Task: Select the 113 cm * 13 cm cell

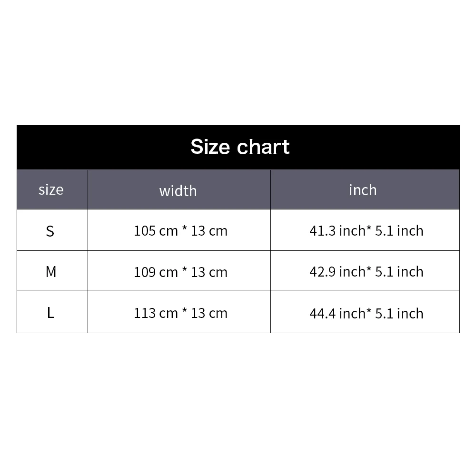Action: 179,311
